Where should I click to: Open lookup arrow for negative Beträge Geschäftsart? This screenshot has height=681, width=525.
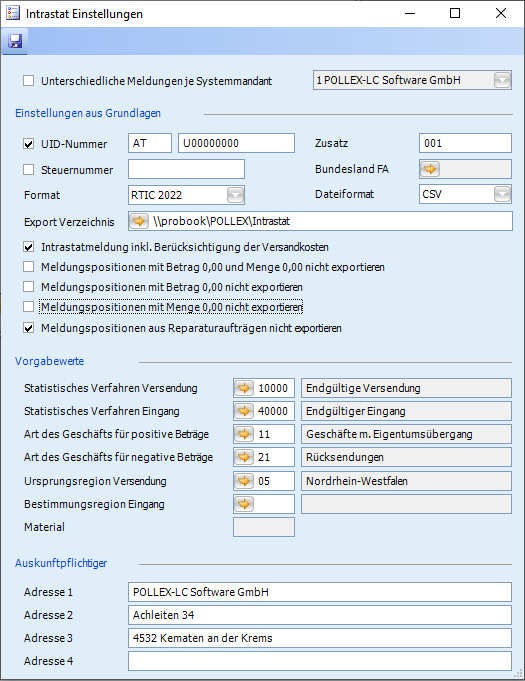click(244, 457)
